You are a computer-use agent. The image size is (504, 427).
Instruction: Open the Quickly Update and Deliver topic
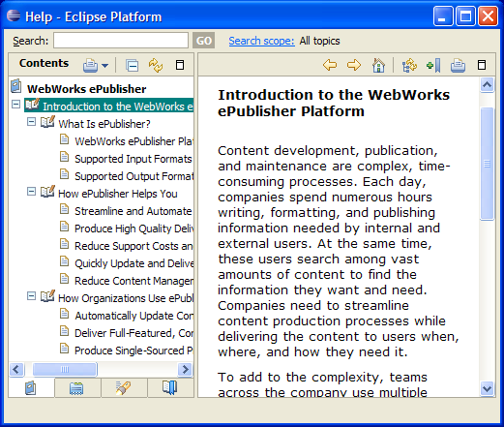coord(133,263)
